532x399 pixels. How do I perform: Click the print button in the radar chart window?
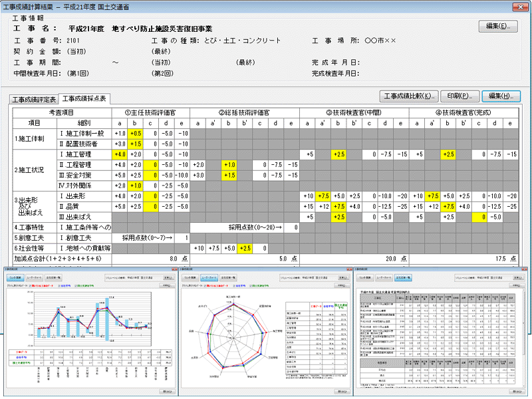(x=342, y=285)
